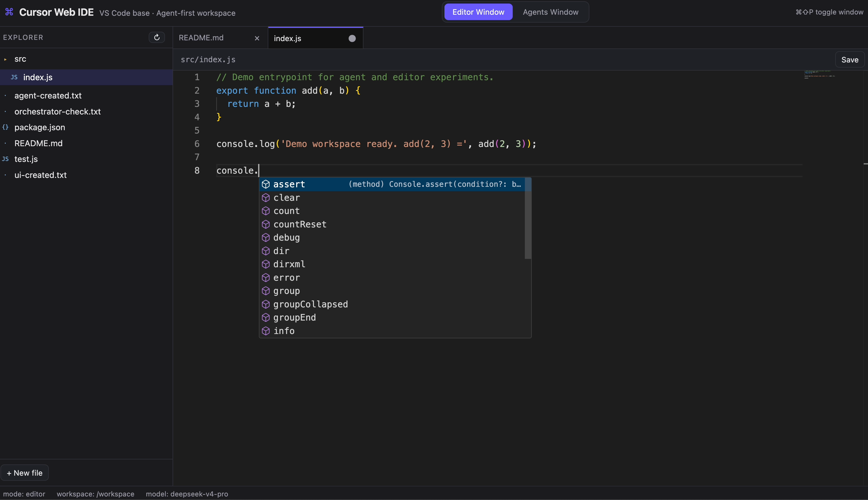868x500 pixels.
Task: Click the comment on line 1
Action: tap(355, 77)
